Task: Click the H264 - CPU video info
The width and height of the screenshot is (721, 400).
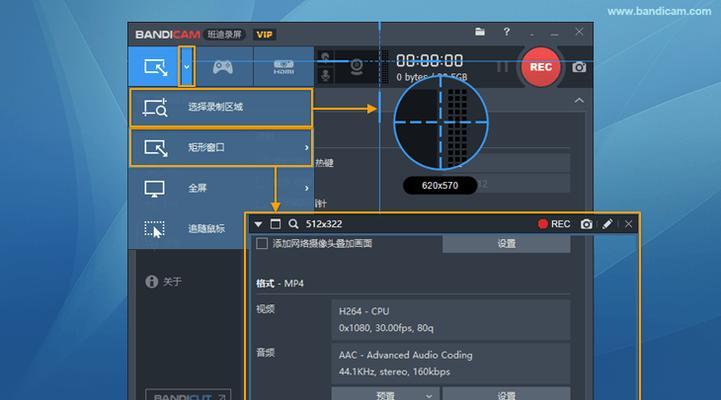Action: [364, 311]
